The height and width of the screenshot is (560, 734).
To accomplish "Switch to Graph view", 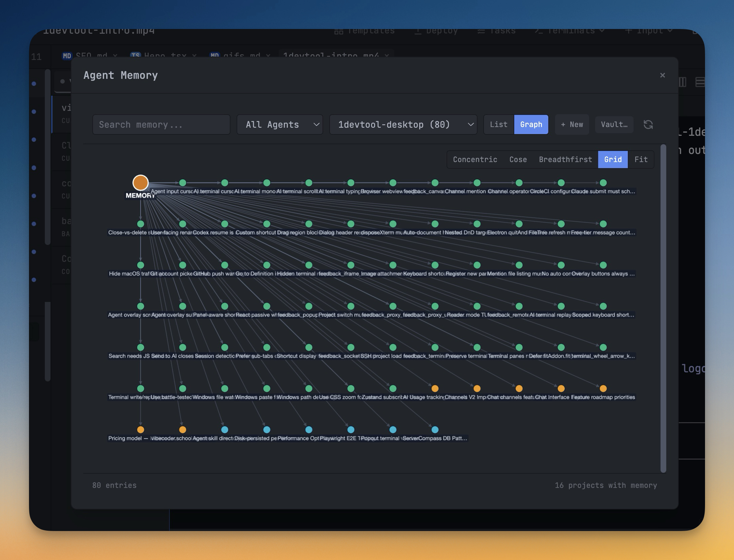I will [531, 125].
